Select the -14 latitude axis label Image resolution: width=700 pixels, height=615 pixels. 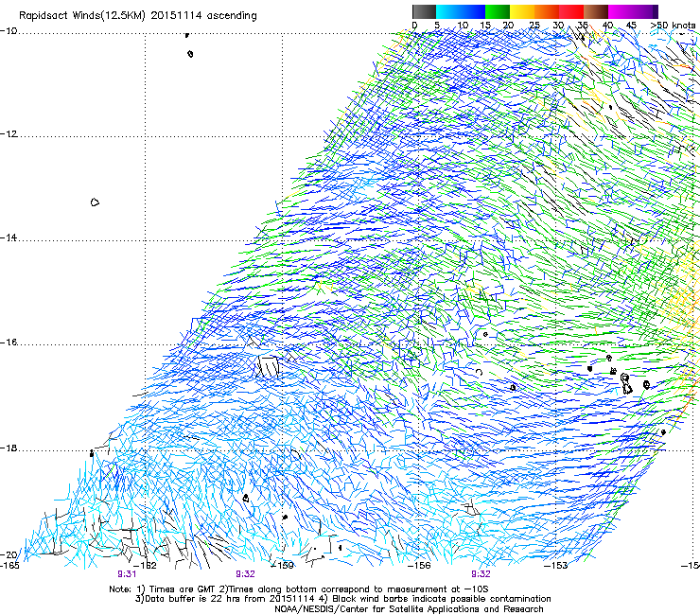pyautogui.click(x=9, y=237)
